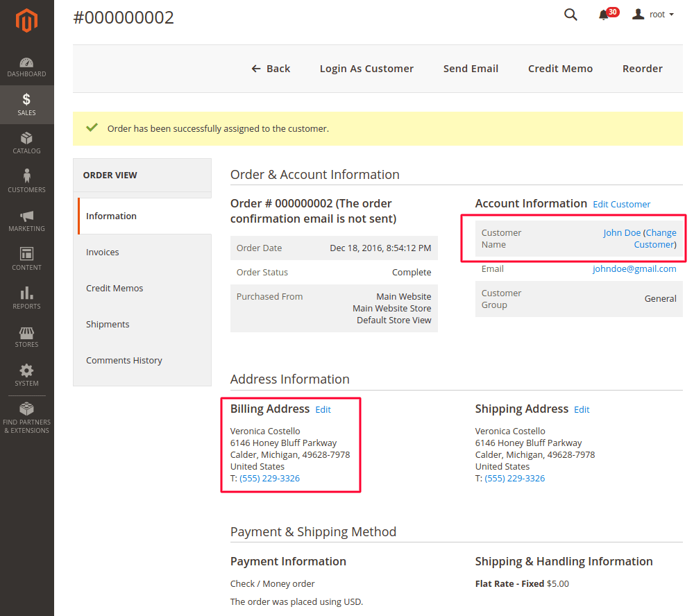Click Login As Customer button

click(x=366, y=69)
